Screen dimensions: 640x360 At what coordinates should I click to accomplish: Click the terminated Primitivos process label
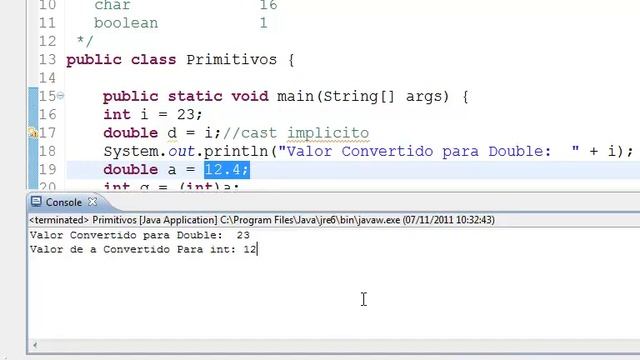[x=262, y=220]
